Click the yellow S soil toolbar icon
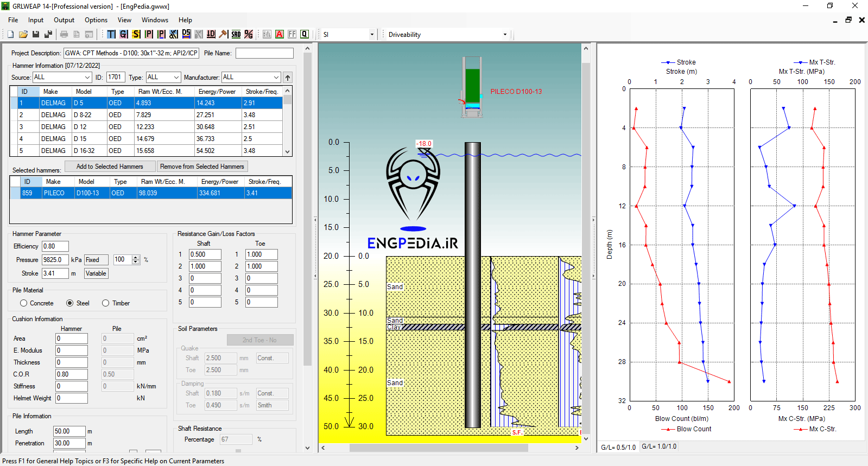This screenshot has height=466, width=868. [136, 34]
